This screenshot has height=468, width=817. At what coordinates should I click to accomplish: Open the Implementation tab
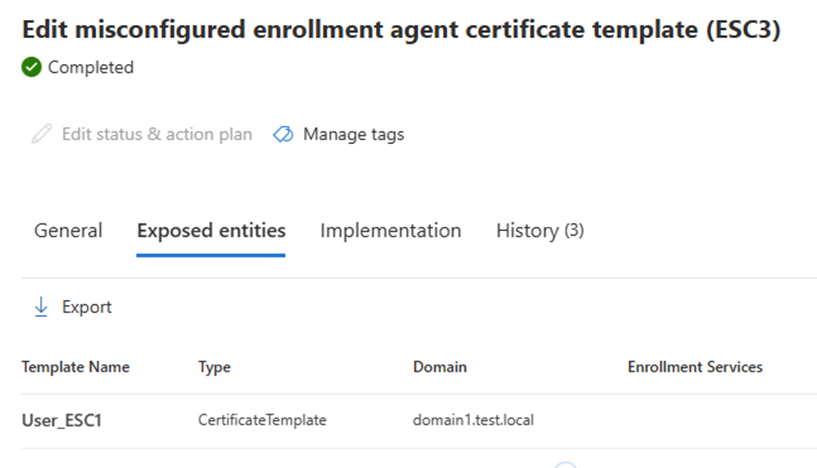(x=390, y=231)
